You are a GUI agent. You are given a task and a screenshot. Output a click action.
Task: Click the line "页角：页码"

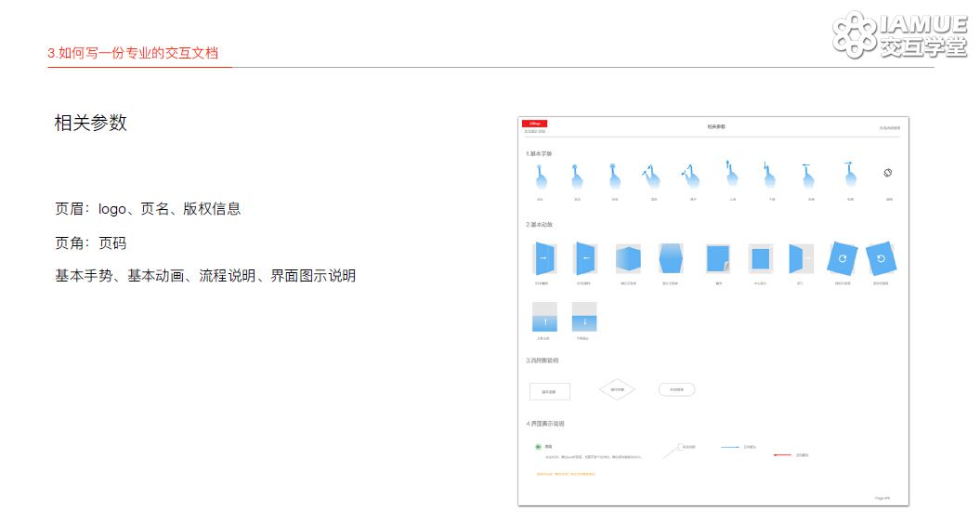pos(91,242)
